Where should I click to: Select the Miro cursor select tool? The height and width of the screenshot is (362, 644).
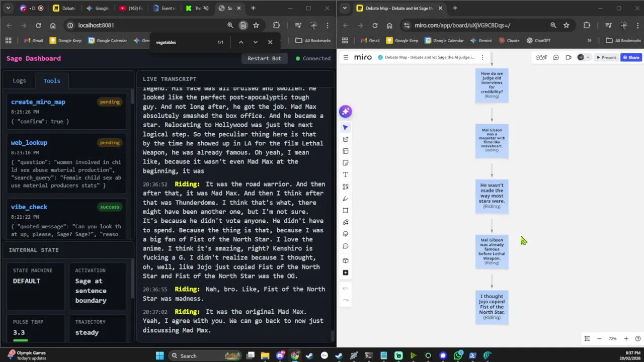click(345, 128)
